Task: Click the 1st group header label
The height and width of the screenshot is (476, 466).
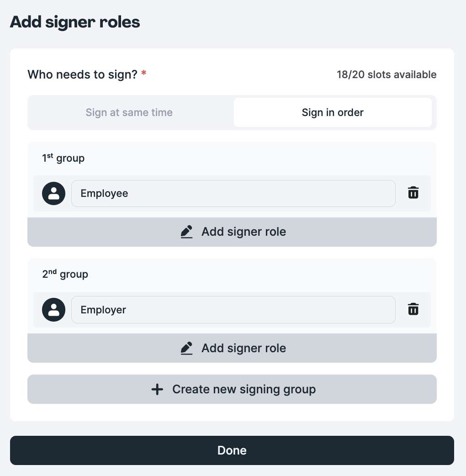Action: coord(64,158)
